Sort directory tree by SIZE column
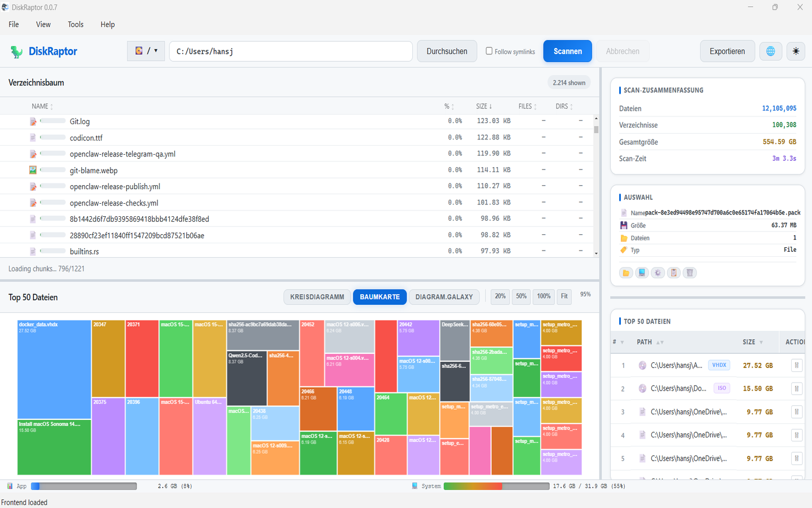Image resolution: width=812 pixels, height=508 pixels. click(x=484, y=106)
